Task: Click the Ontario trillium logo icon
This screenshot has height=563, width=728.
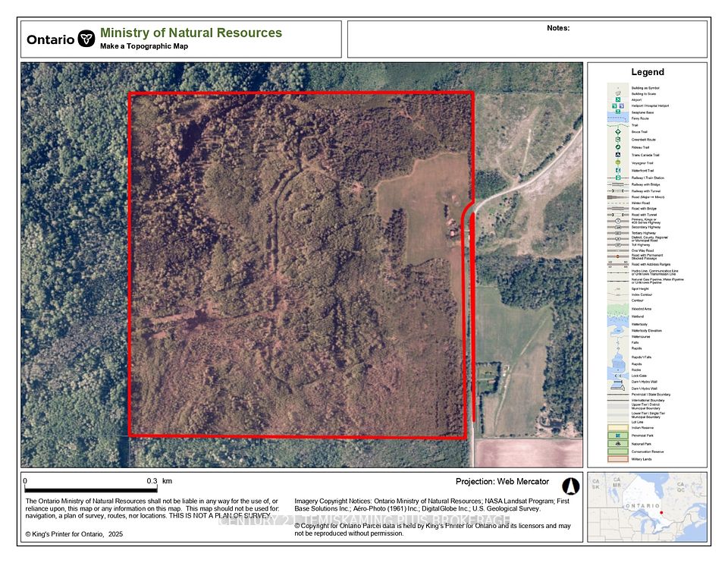Action: 86,39
